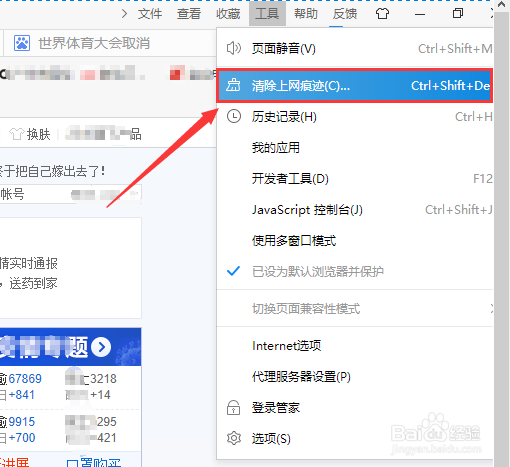Click the gear icon beside 选项(S)
The height and width of the screenshot is (467, 510).
point(234,438)
